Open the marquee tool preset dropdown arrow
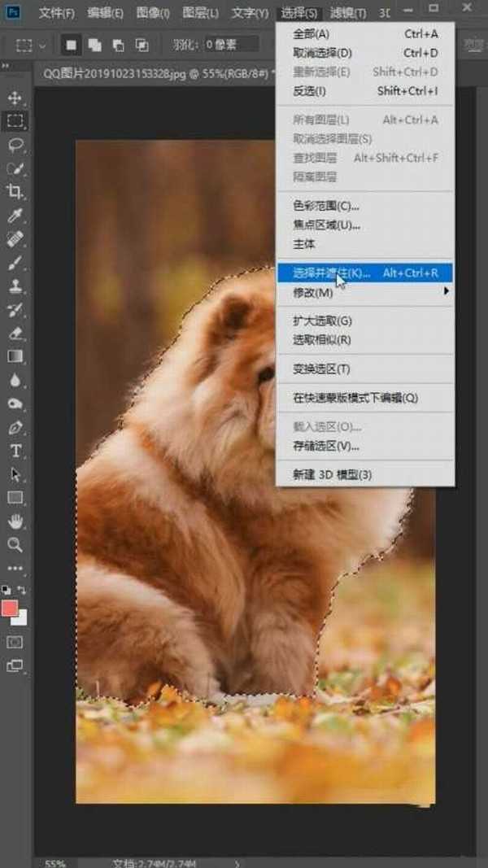This screenshot has width=488, height=868. click(x=42, y=45)
